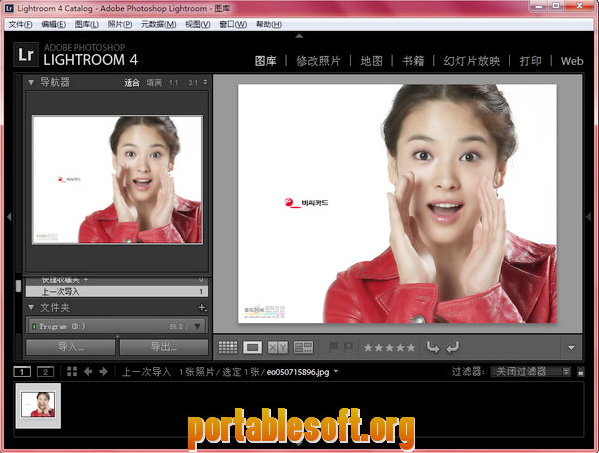Click the 导入... button
The height and width of the screenshot is (453, 599).
tap(71, 347)
